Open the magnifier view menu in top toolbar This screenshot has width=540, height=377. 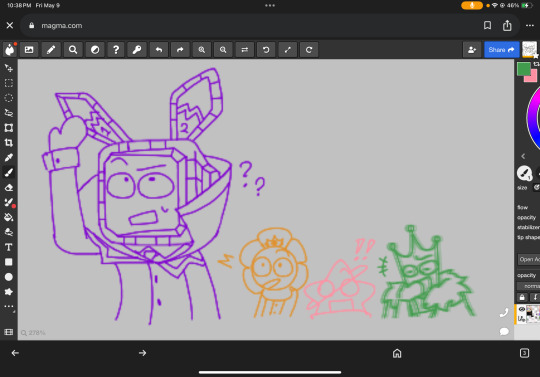coord(73,50)
